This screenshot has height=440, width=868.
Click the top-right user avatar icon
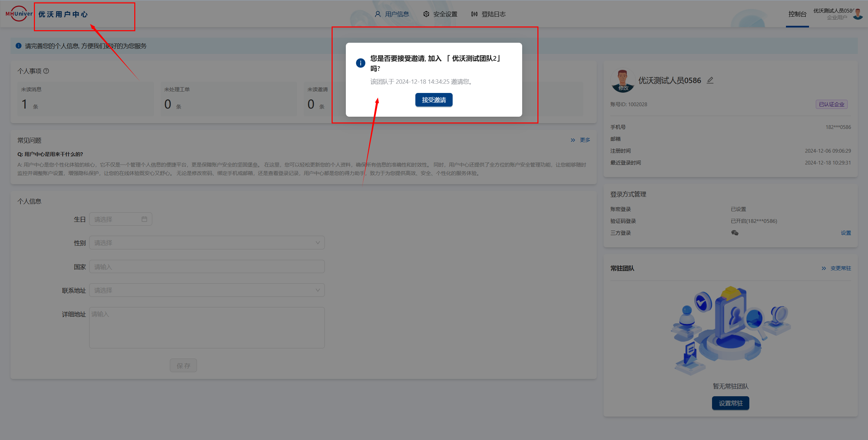[x=858, y=14]
